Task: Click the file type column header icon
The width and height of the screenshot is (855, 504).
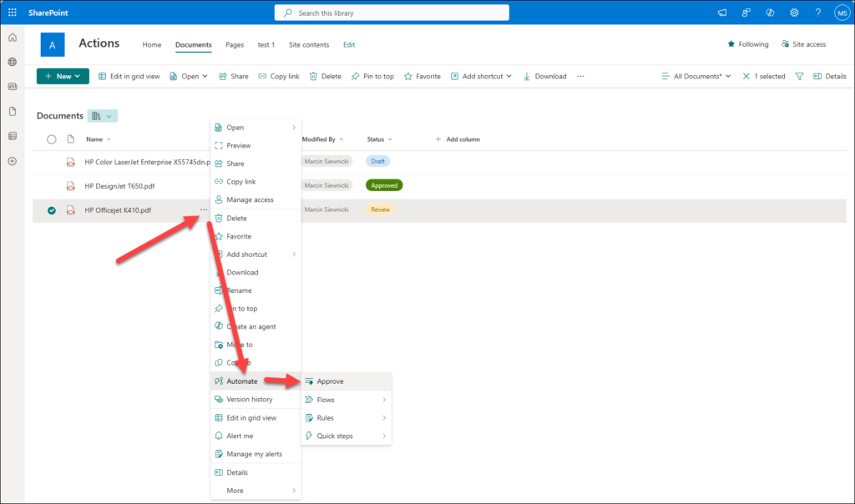Action: pos(70,139)
